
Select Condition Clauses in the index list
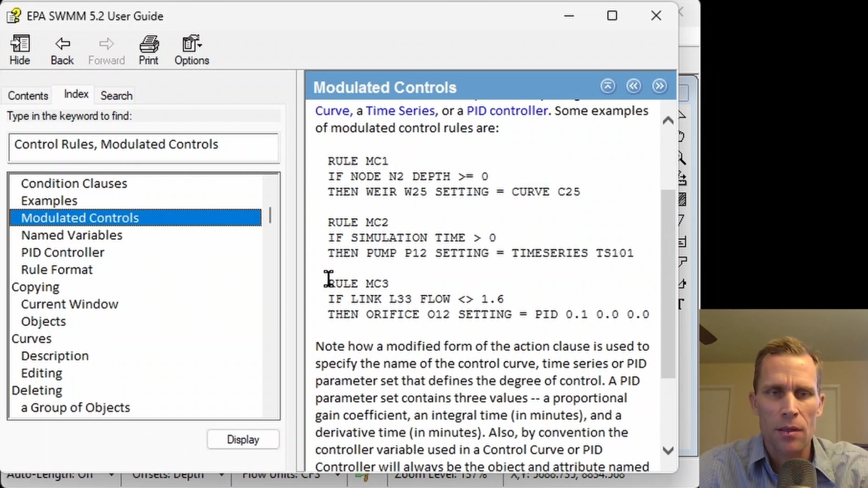[x=74, y=183]
